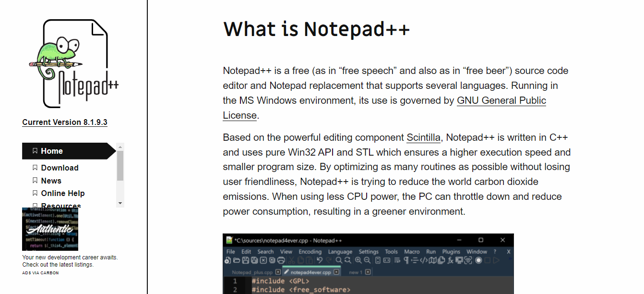The height and width of the screenshot is (294, 644).
Task: Open the Edit menu
Action: point(246,252)
